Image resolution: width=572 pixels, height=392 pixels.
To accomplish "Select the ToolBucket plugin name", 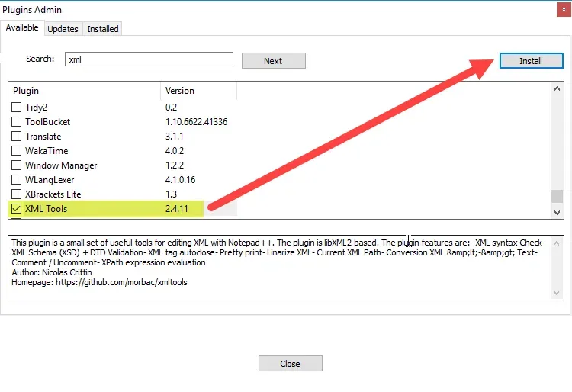I will [x=47, y=122].
